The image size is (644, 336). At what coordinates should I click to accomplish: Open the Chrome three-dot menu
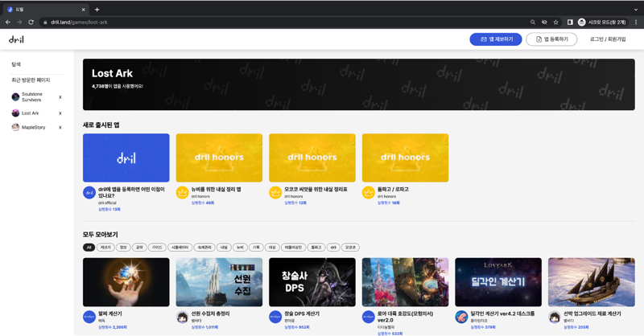point(636,23)
